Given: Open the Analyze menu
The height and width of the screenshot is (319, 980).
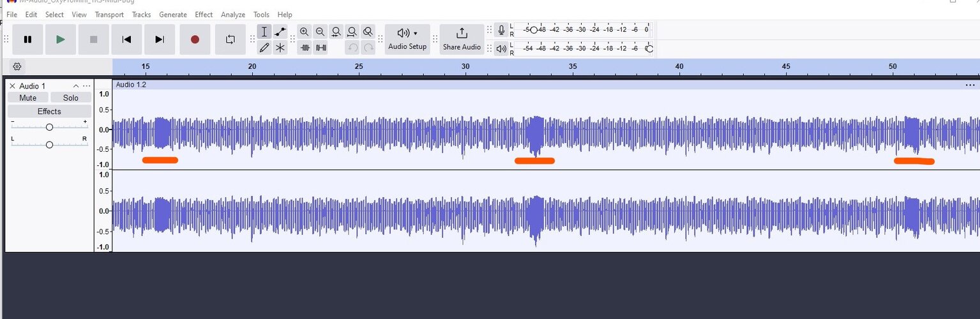Looking at the screenshot, I should (233, 15).
